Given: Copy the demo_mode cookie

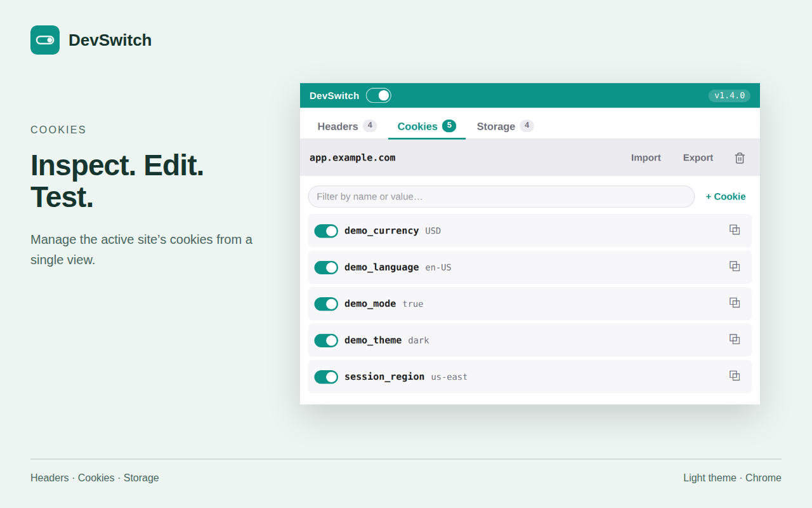Looking at the screenshot, I should [x=735, y=303].
